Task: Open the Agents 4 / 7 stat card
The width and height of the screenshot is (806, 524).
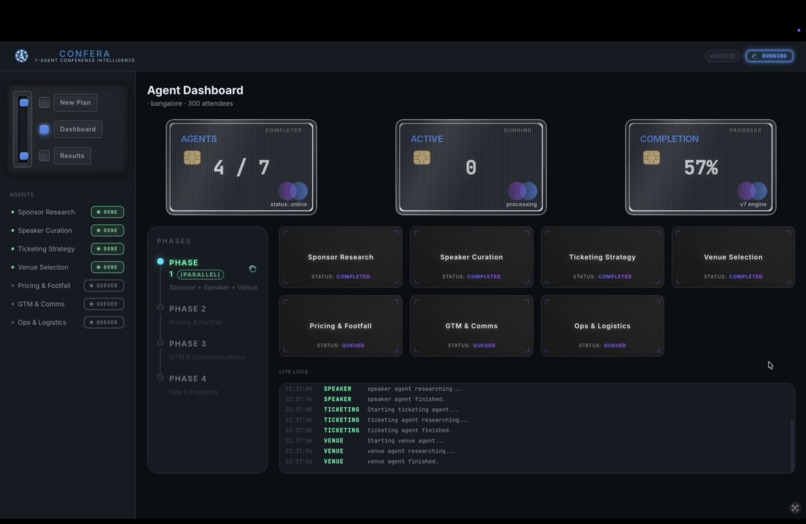Action: [x=241, y=167]
